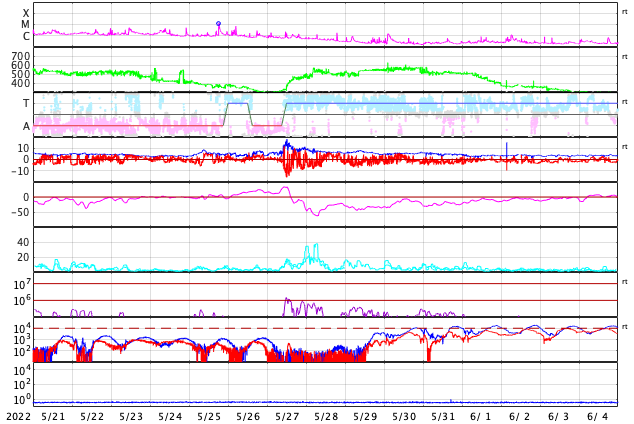Click the -50 tick label on the Dst panel

[x=20, y=212]
